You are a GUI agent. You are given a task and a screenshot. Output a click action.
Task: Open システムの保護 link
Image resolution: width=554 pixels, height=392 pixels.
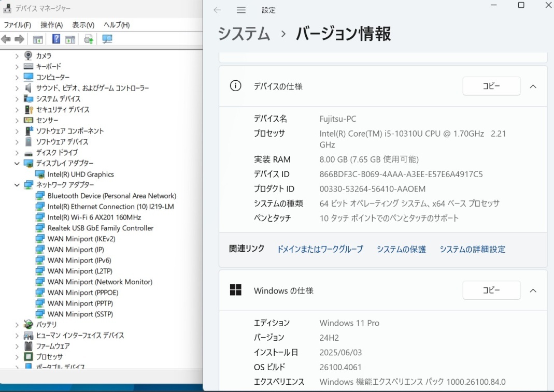coord(401,249)
